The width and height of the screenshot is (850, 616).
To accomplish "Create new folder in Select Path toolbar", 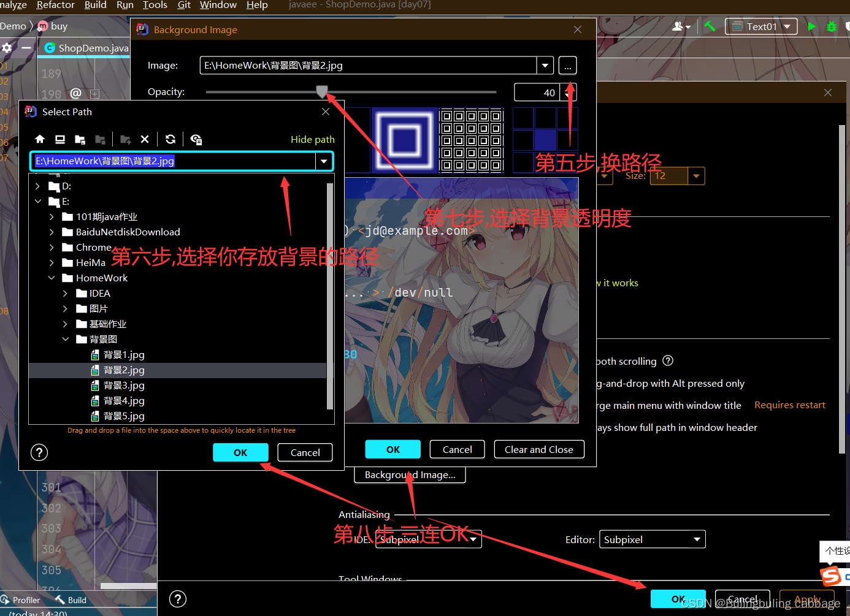I will (x=126, y=139).
